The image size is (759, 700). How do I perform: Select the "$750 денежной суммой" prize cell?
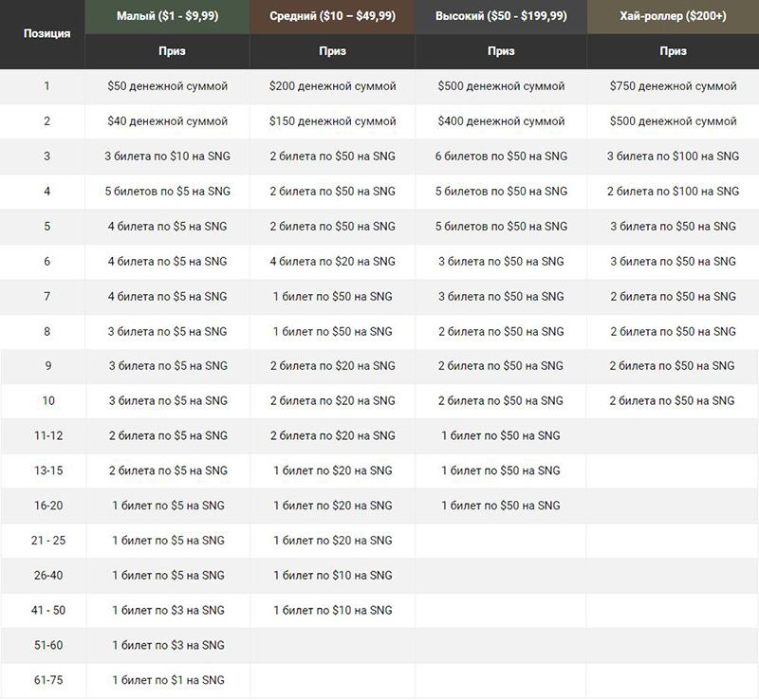[673, 86]
